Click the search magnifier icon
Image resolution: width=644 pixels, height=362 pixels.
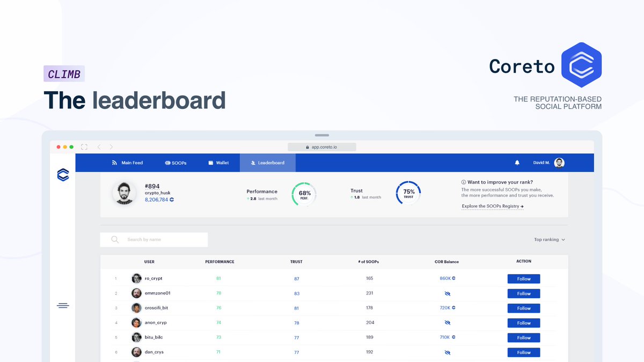115,240
